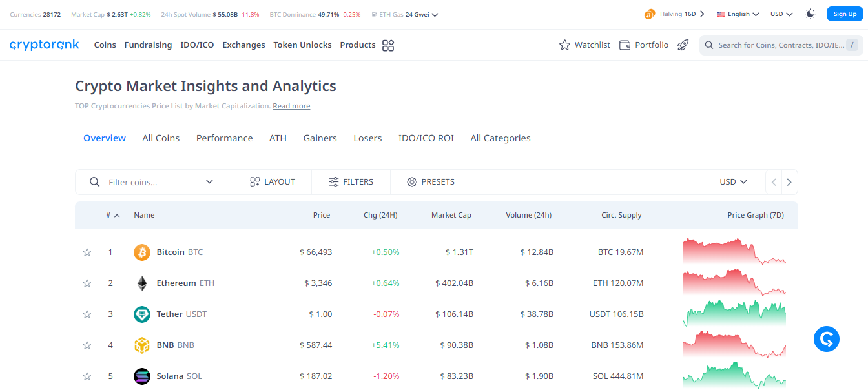Sort by rank number column
The image size is (868, 390).
tap(112, 215)
